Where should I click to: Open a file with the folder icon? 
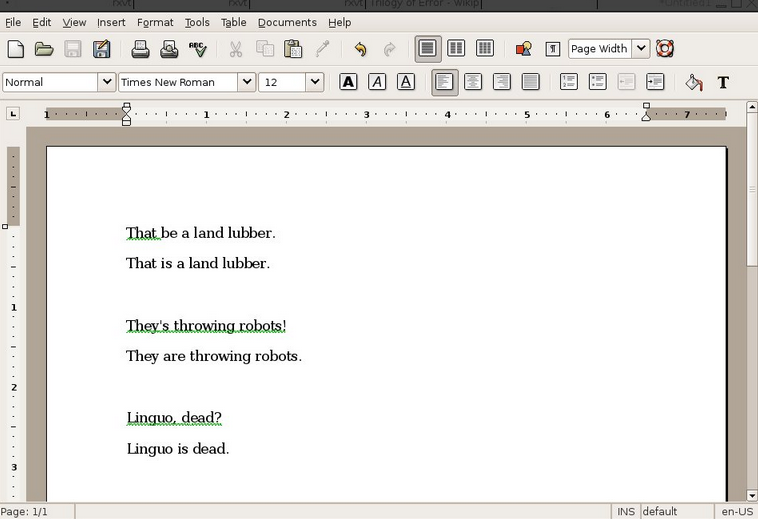(x=44, y=49)
